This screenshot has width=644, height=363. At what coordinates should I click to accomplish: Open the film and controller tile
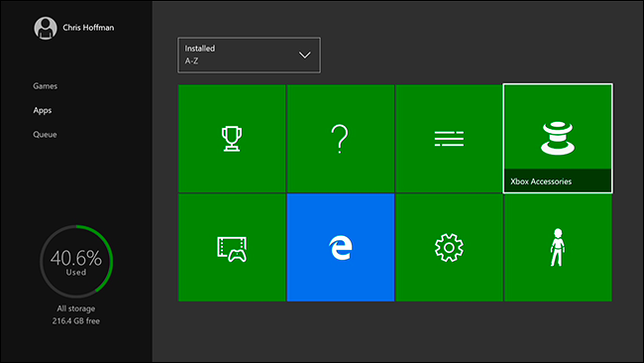click(x=232, y=248)
